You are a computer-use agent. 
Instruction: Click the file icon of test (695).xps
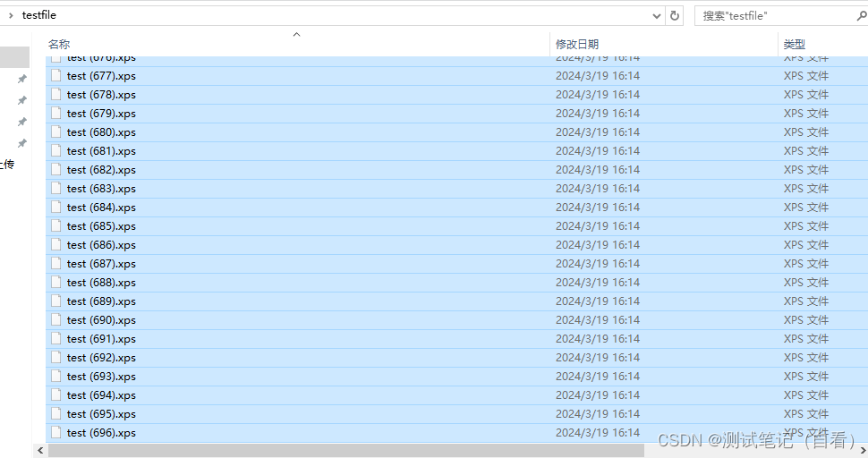(x=55, y=414)
